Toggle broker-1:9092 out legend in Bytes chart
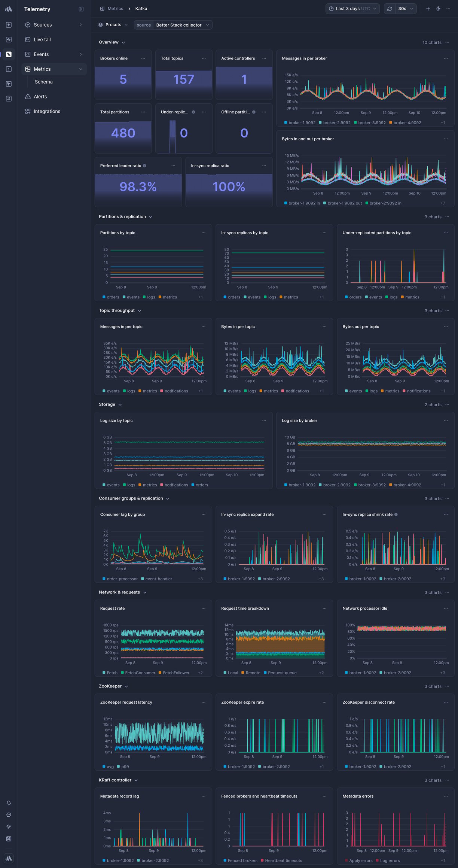Screen dimensions: 458x868 pyautogui.click(x=342, y=203)
